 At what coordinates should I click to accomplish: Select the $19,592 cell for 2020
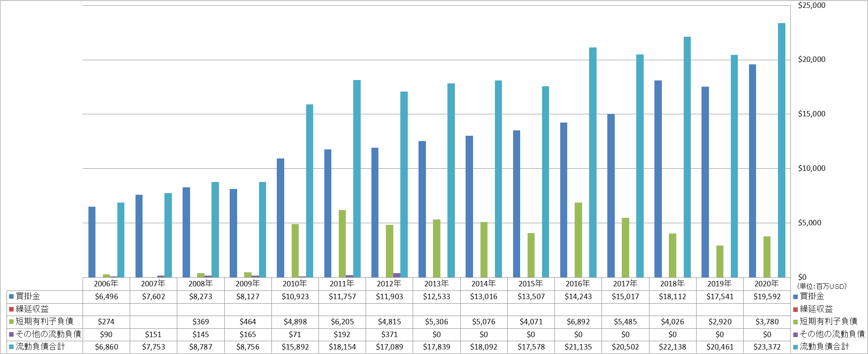[767, 297]
